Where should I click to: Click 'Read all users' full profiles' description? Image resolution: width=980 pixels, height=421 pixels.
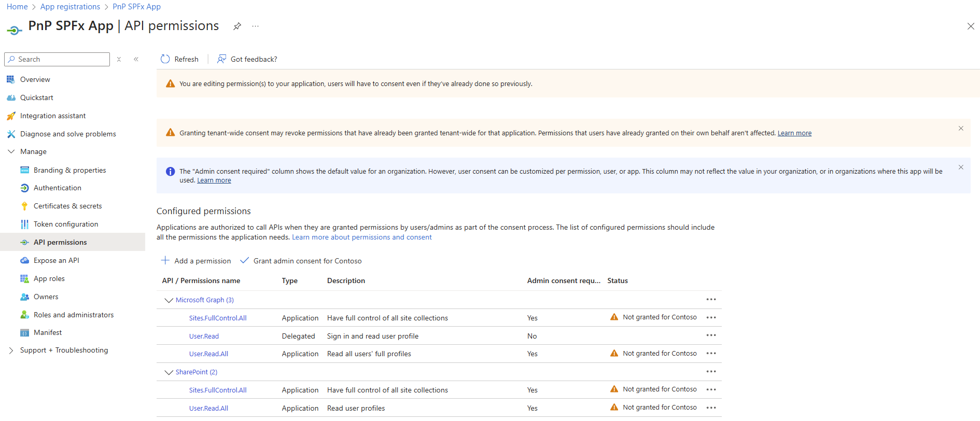click(369, 354)
